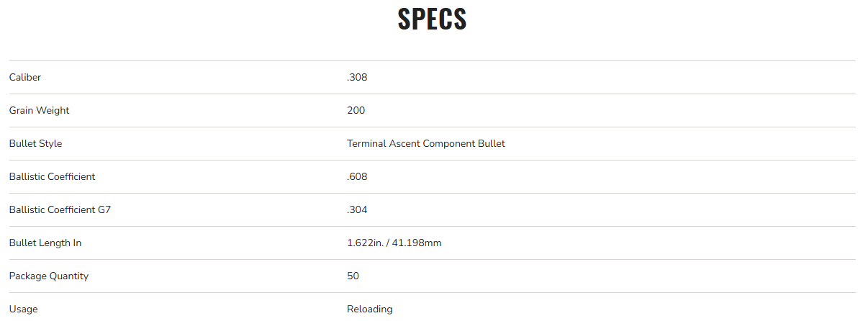Click the Package Quantity label
The height and width of the screenshot is (321, 868).
pyautogui.click(x=49, y=276)
